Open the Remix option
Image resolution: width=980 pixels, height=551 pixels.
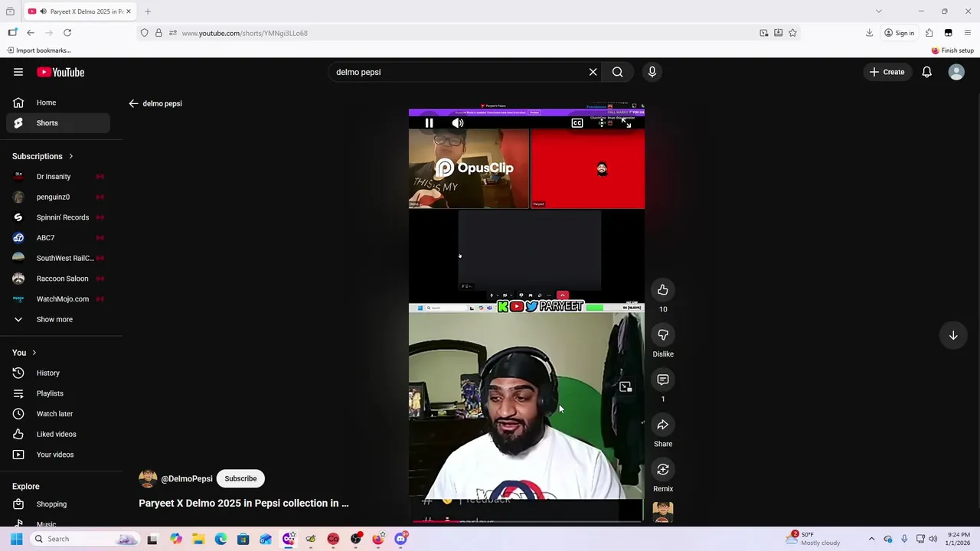(x=663, y=470)
